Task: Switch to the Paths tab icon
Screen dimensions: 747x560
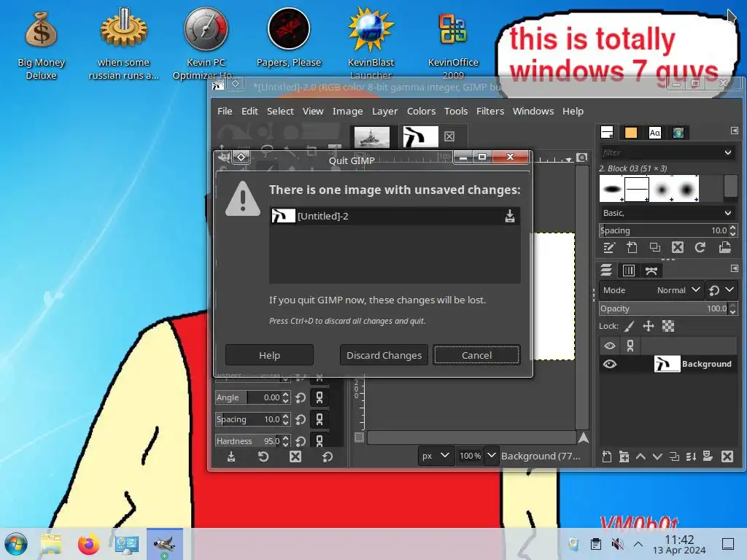Action: (651, 271)
